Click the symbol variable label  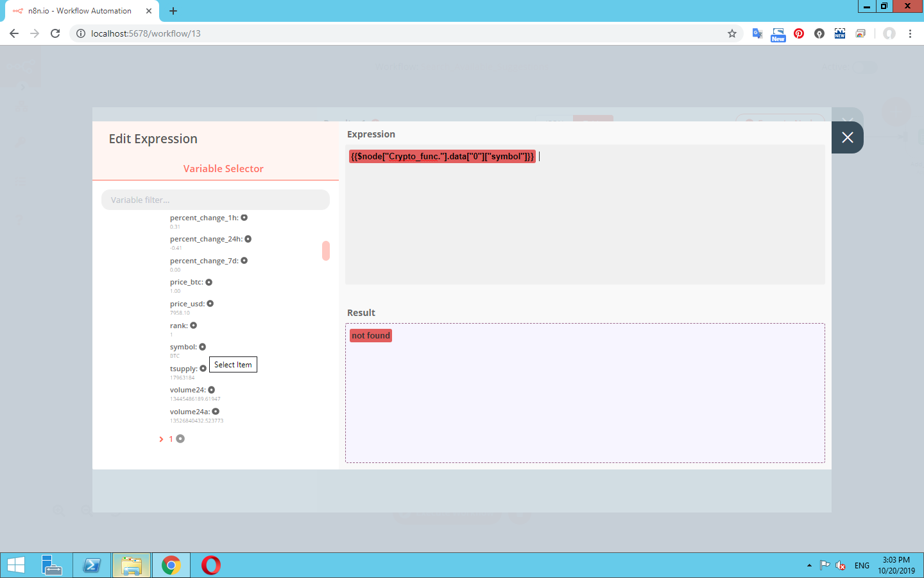184,347
